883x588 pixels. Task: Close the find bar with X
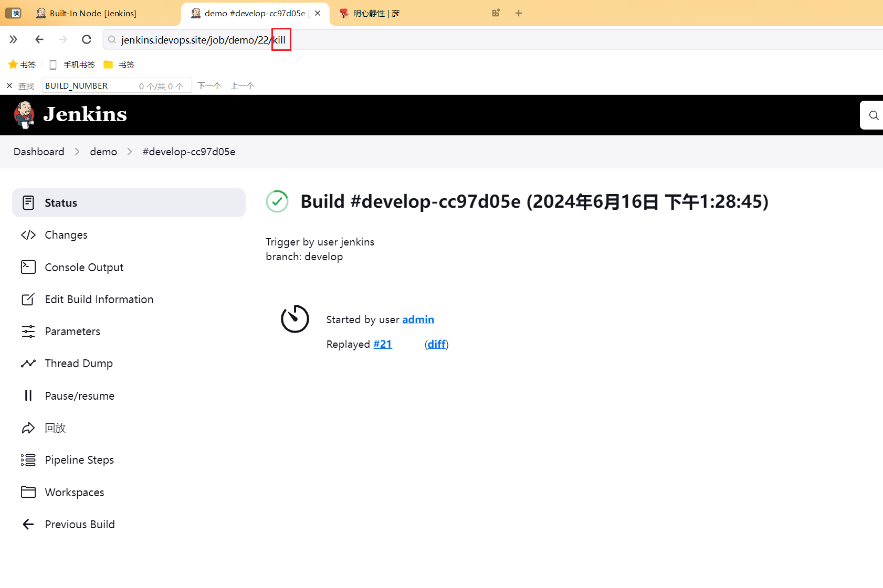pyautogui.click(x=9, y=85)
